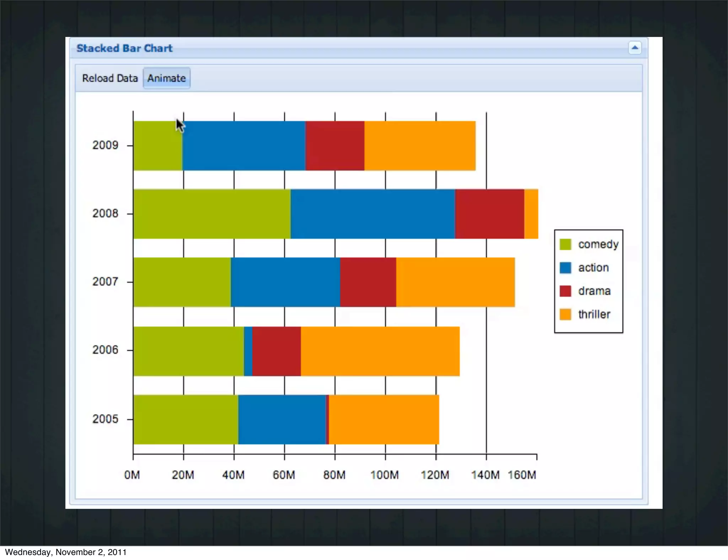Click the thriller legend orange swatch
Viewport: 728px width, 560px height.
[565, 314]
